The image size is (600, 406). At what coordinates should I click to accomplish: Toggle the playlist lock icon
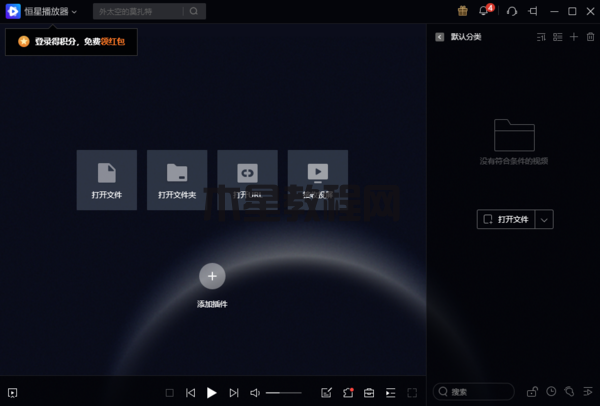[532, 391]
